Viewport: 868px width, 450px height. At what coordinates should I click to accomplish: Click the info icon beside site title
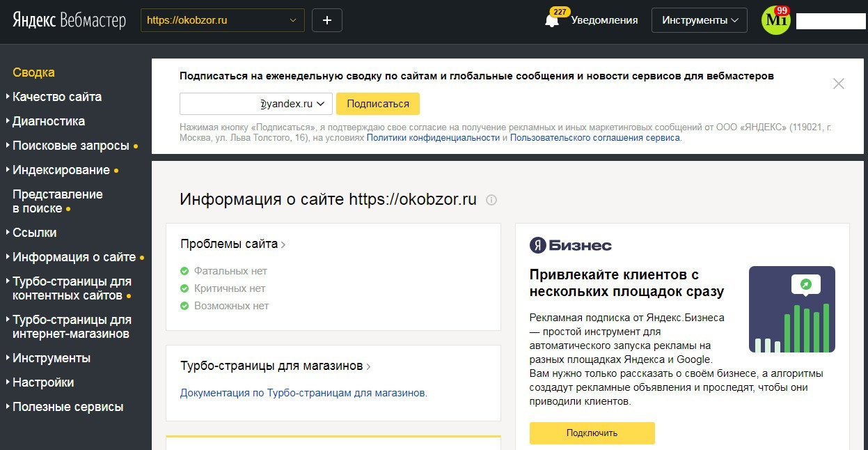[491, 200]
